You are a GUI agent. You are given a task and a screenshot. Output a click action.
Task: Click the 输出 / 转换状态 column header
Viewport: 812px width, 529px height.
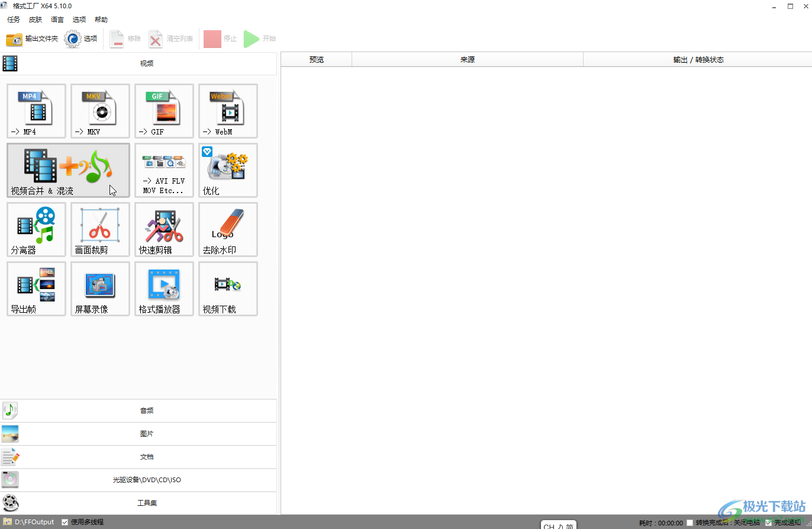[698, 60]
